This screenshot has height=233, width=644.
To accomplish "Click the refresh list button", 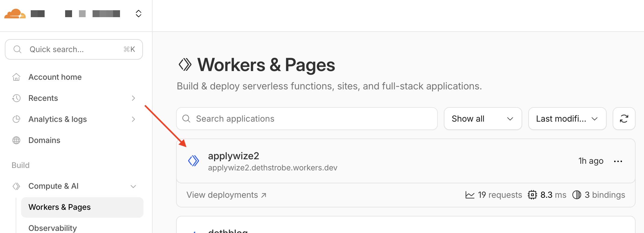I will [624, 119].
